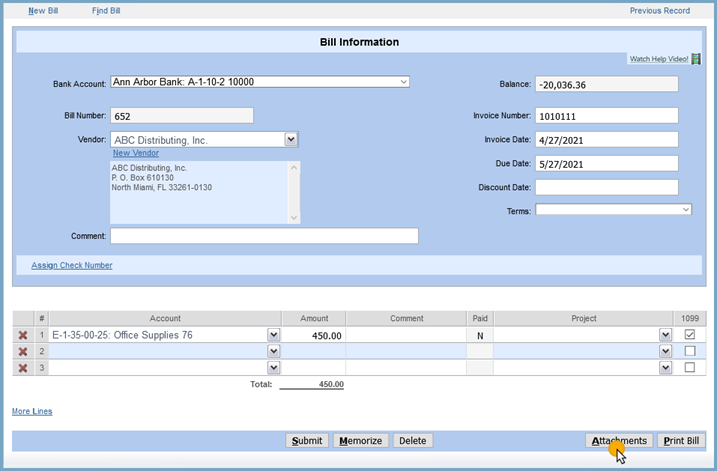Click the Memorize button

point(361,441)
